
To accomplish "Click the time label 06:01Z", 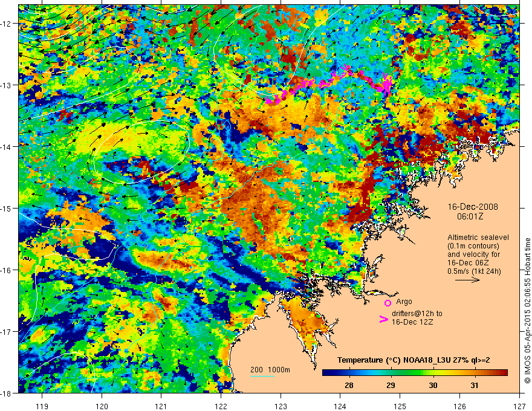I will (x=470, y=216).
